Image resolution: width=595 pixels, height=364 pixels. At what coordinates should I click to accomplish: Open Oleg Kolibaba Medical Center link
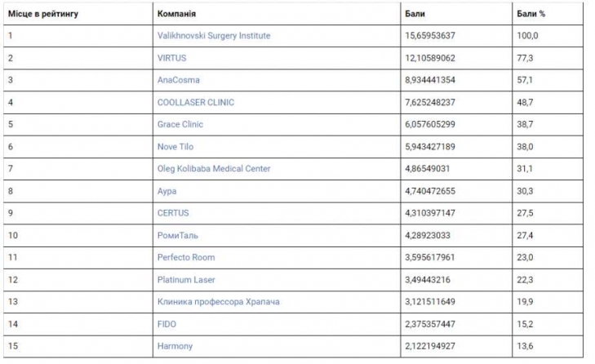(213, 169)
